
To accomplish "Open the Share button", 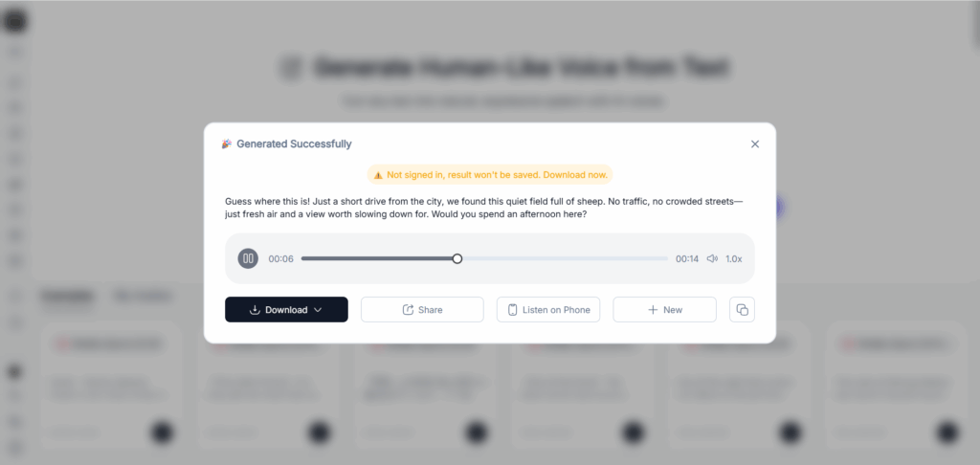I will pos(422,309).
